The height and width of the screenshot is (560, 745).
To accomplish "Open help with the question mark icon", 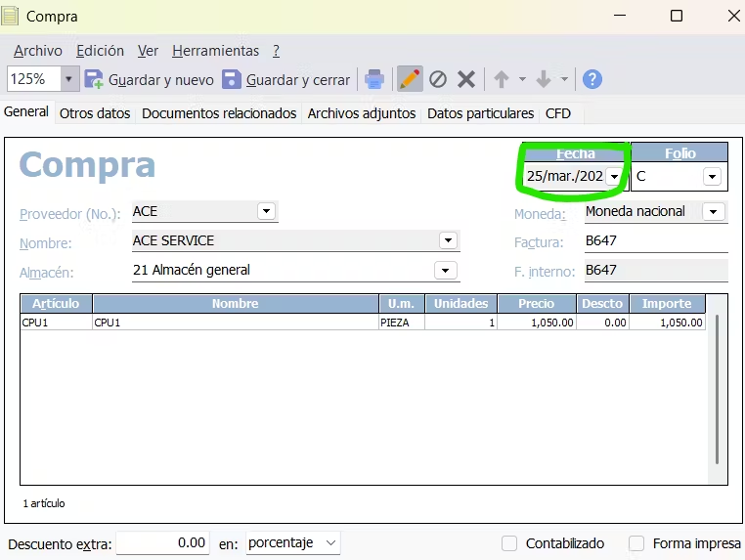I will [x=592, y=79].
